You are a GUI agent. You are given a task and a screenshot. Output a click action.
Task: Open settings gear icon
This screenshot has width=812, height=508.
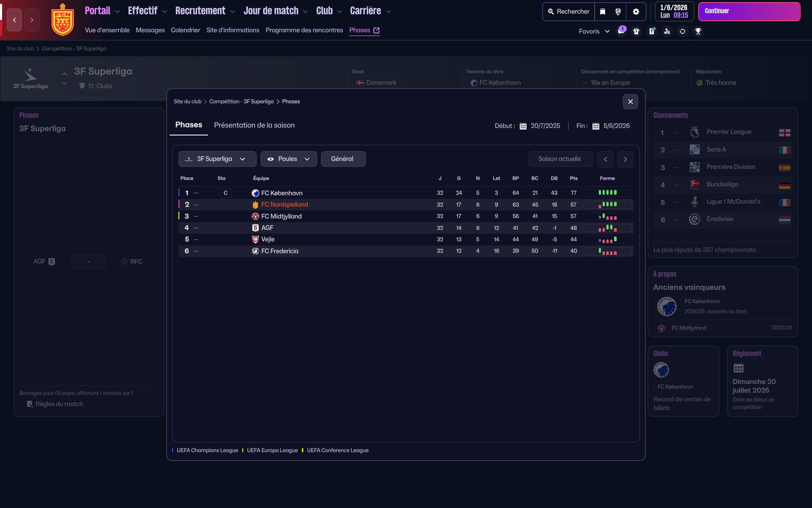click(636, 12)
